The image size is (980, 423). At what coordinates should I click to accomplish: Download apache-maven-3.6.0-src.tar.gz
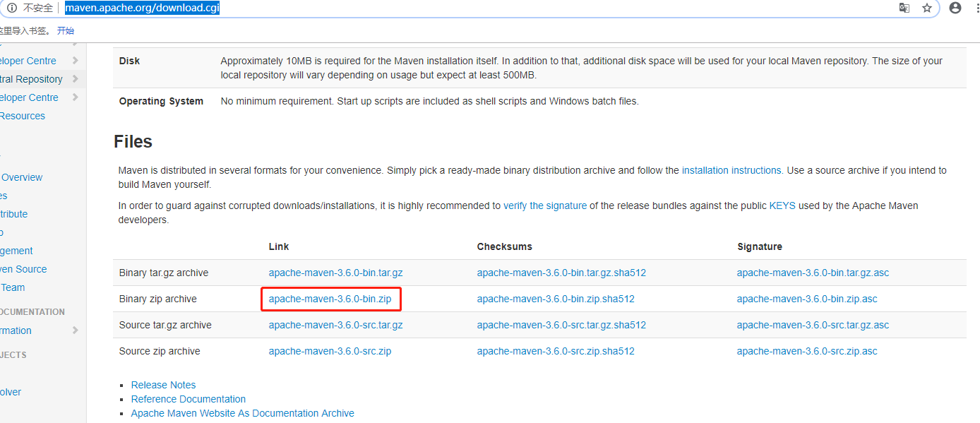pyautogui.click(x=336, y=325)
